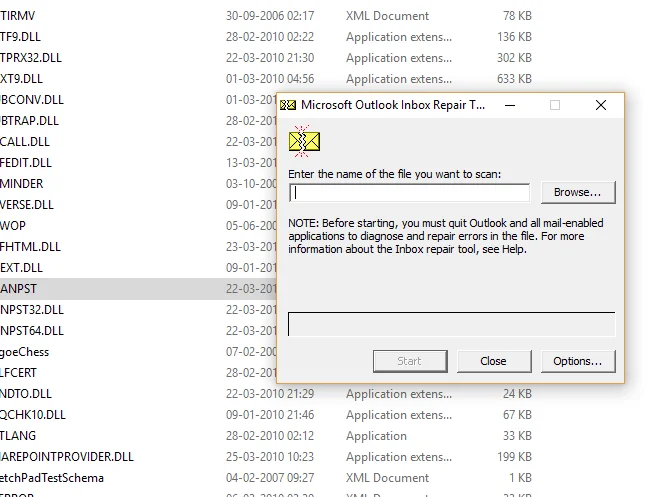This screenshot has height=497, width=663.
Task: Select the TIRMV XML document row
Action: pos(266,16)
